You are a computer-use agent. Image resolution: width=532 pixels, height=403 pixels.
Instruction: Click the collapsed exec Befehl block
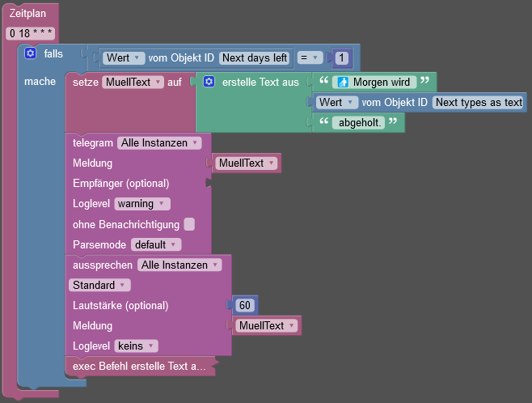pyautogui.click(x=140, y=367)
